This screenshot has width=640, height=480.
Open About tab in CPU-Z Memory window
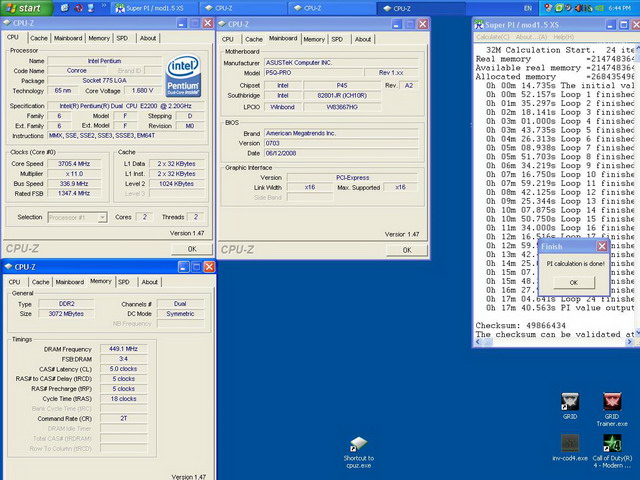click(149, 282)
